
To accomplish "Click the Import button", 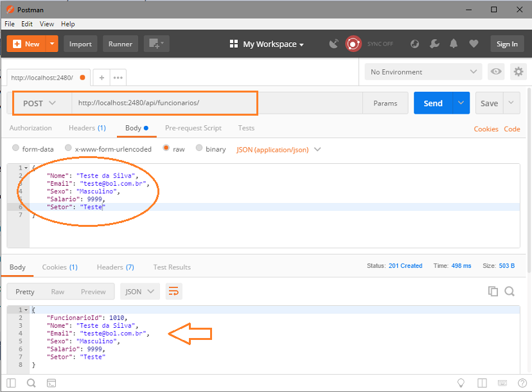I will click(80, 44).
